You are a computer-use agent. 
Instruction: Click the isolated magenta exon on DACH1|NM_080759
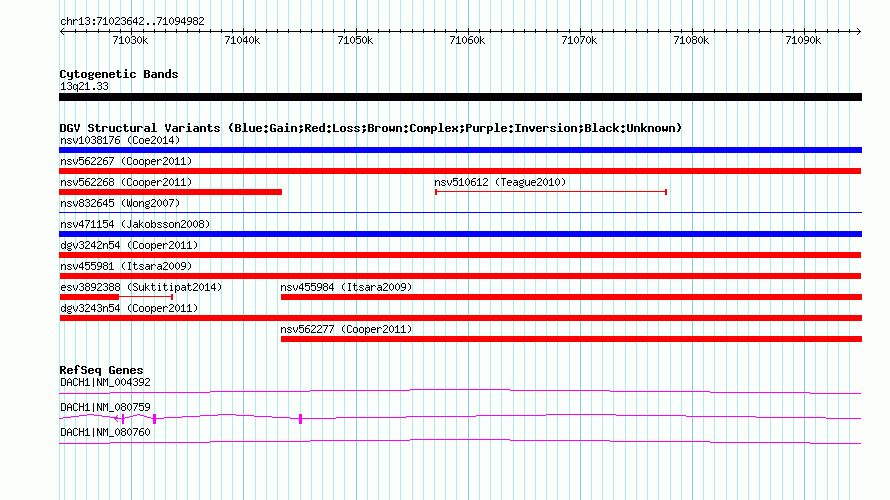pos(300,419)
